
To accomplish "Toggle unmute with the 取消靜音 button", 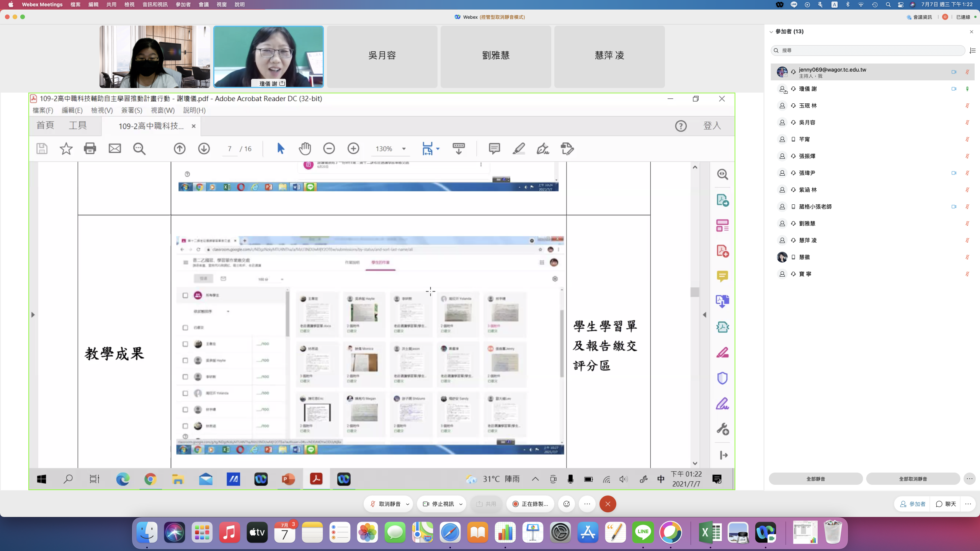I will pos(385,504).
